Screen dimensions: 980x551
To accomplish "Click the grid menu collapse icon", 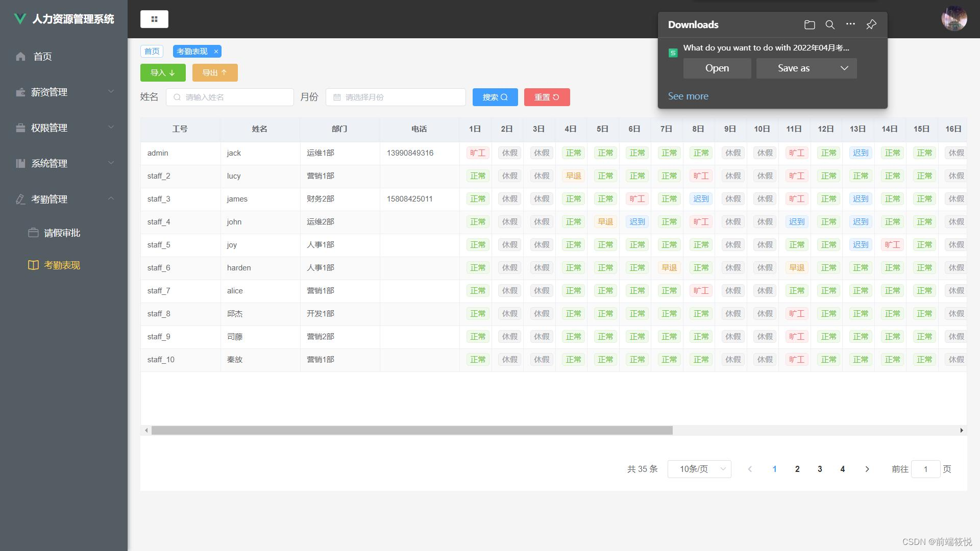I will (154, 19).
